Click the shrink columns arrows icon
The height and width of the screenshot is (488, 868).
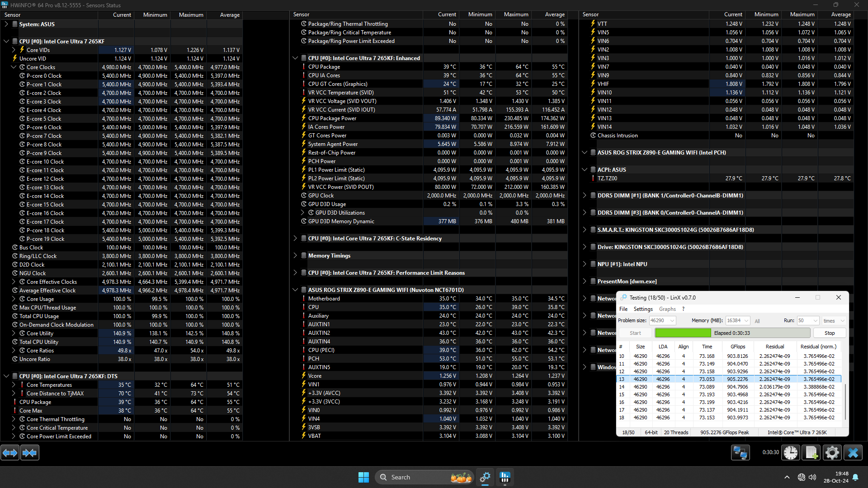tap(30, 452)
